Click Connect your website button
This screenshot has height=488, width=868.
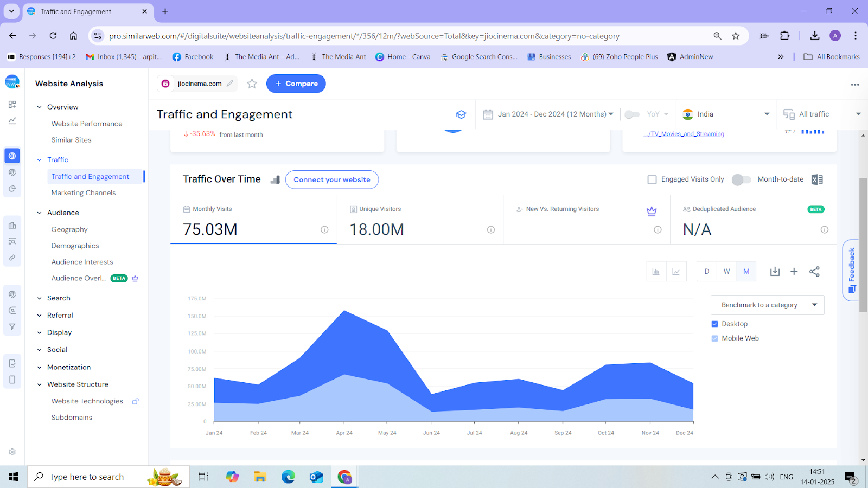point(332,179)
